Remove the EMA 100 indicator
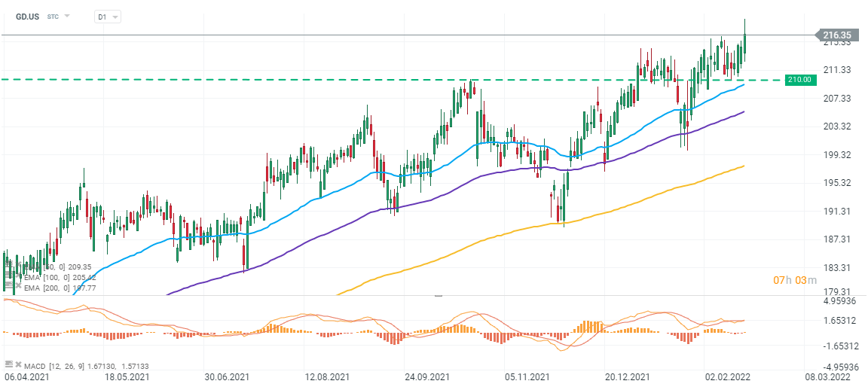 (x=18, y=276)
